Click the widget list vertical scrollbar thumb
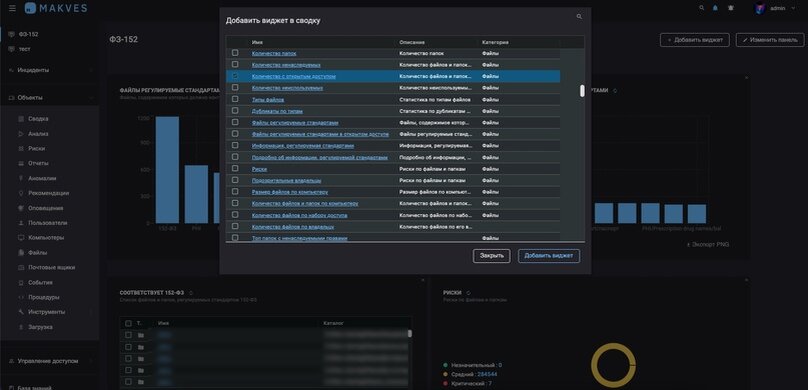This screenshot has width=808, height=390. [582, 91]
